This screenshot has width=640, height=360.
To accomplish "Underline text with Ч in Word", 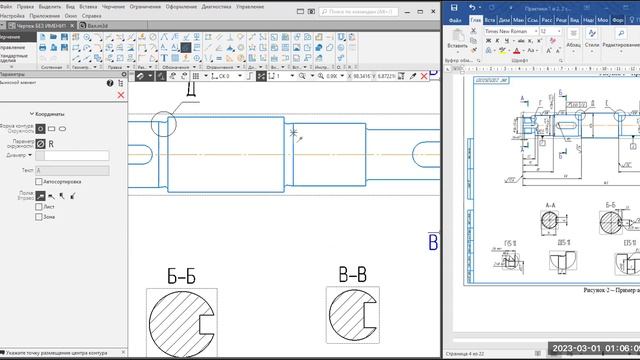I will click(x=507, y=41).
